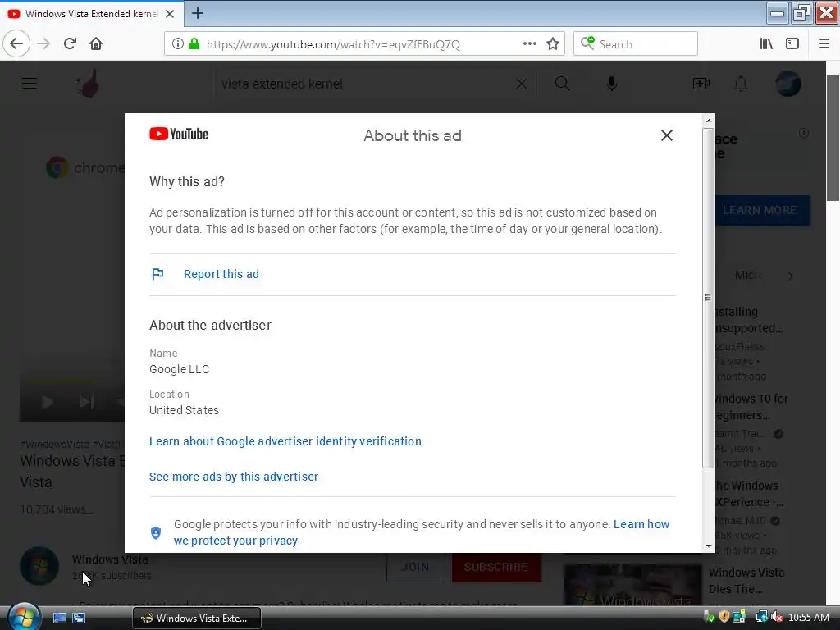Open the Windows 10 for beginners related video
The image size is (840, 630).
coord(751,407)
